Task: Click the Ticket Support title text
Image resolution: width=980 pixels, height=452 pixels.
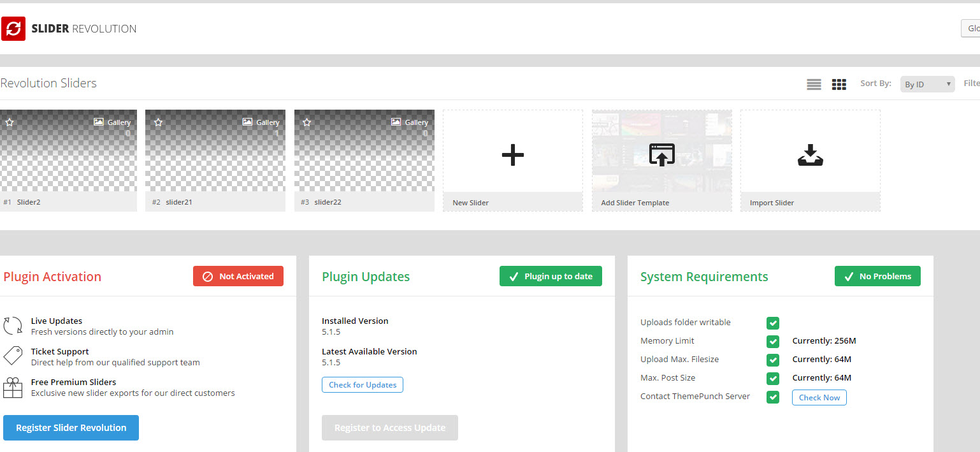Action: pyautogui.click(x=60, y=351)
